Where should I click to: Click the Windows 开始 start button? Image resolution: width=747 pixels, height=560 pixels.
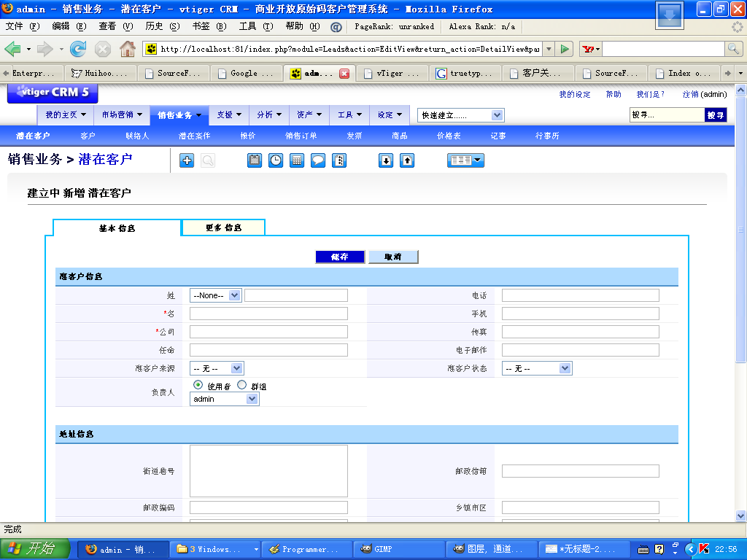pyautogui.click(x=35, y=549)
